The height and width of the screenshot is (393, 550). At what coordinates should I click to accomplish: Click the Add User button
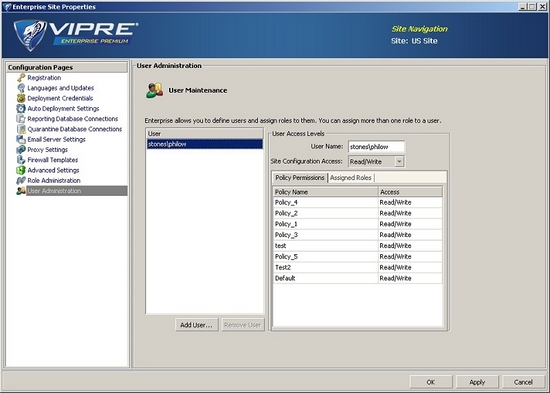[196, 325]
